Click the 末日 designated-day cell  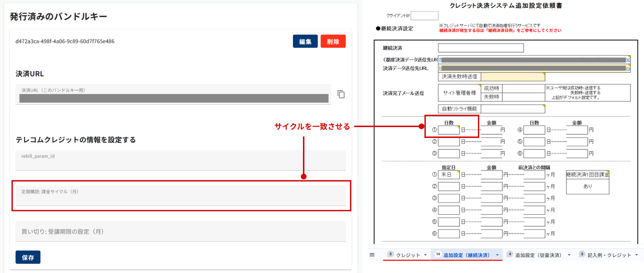click(448, 175)
